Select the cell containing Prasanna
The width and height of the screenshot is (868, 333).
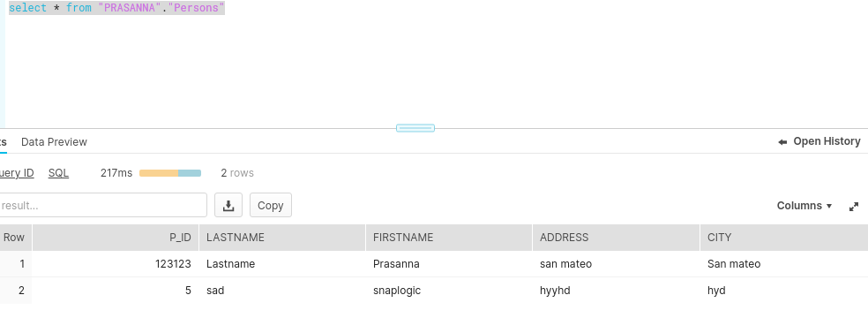[x=449, y=264]
